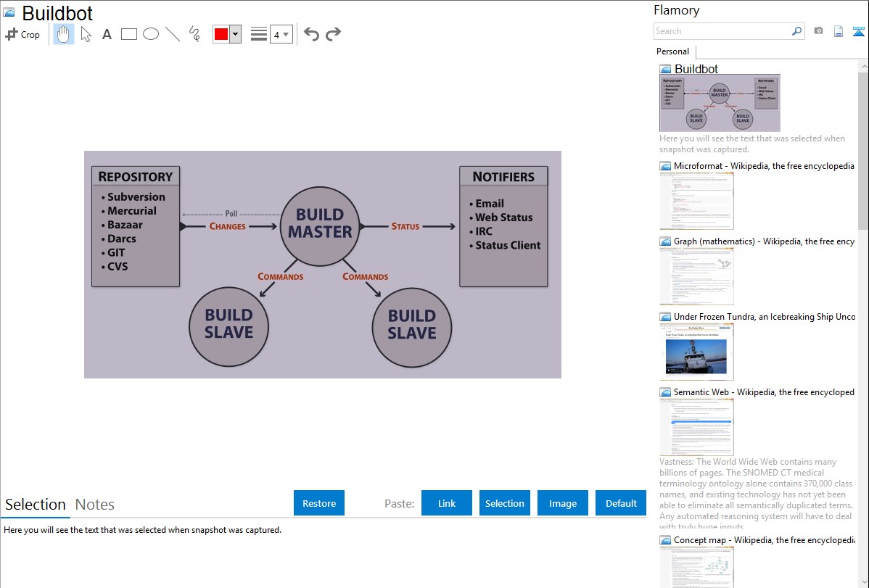
Task: Click the Microformat - Wikipedia snapshot title
Action: (764, 166)
